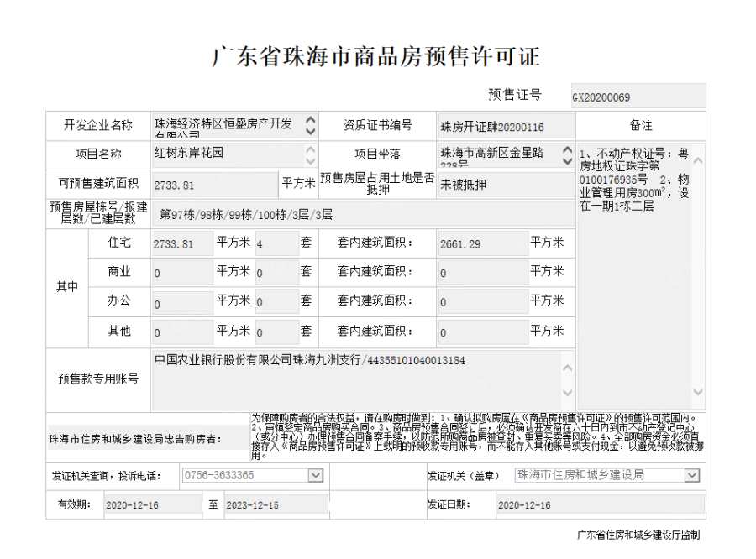Click the 住宅 row label
The width and height of the screenshot is (756, 559).
pyautogui.click(x=119, y=243)
